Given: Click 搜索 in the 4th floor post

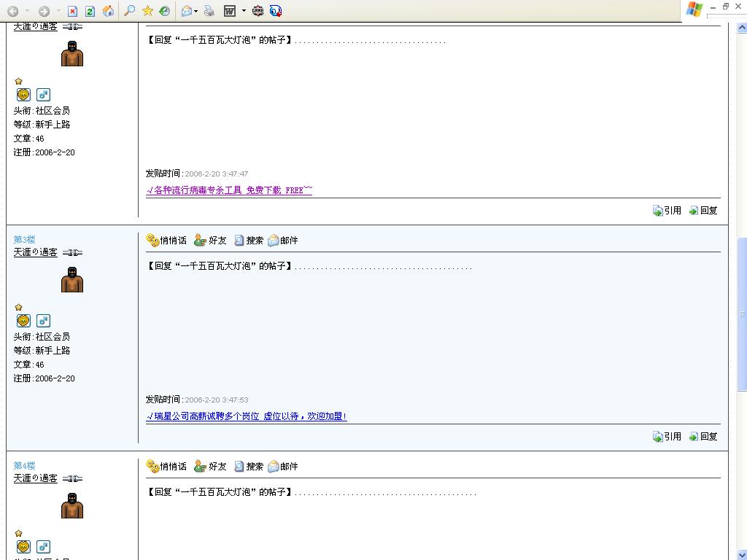Looking at the screenshot, I should 248,467.
